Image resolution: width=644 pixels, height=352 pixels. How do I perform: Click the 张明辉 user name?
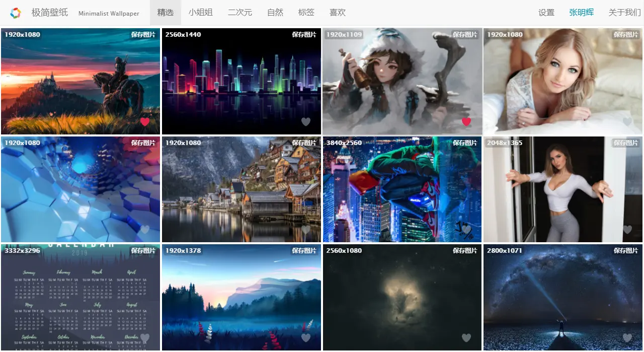pos(582,13)
